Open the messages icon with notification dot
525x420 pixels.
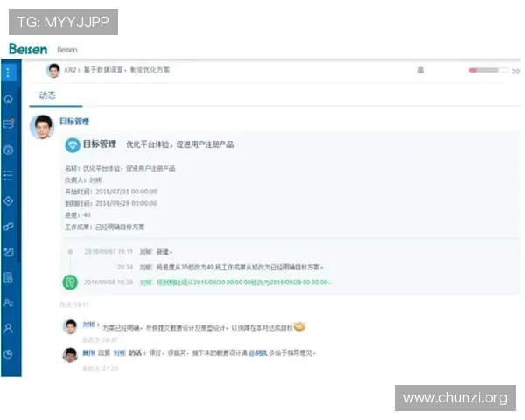(x=9, y=123)
